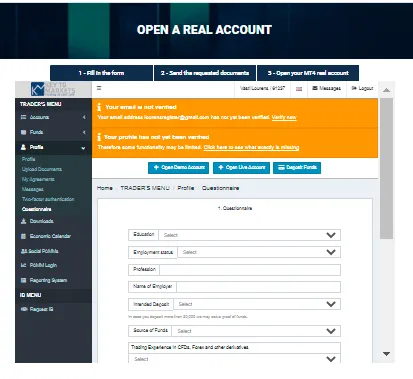Click Open Live Account button
The width and height of the screenshot is (413, 379).
point(242,168)
